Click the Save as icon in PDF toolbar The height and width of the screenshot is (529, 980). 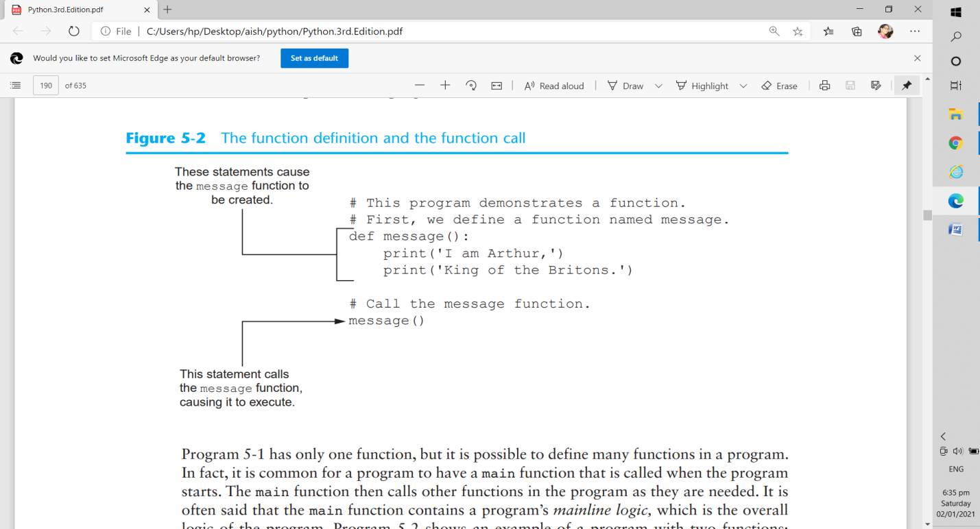[876, 86]
